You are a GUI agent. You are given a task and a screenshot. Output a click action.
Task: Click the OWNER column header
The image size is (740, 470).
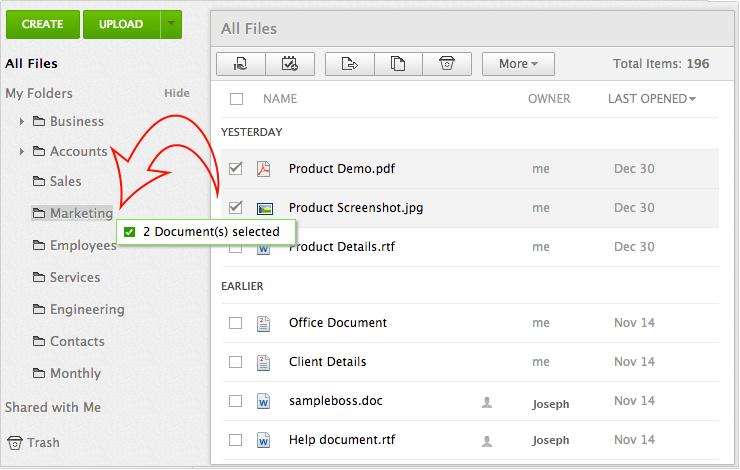[549, 99]
